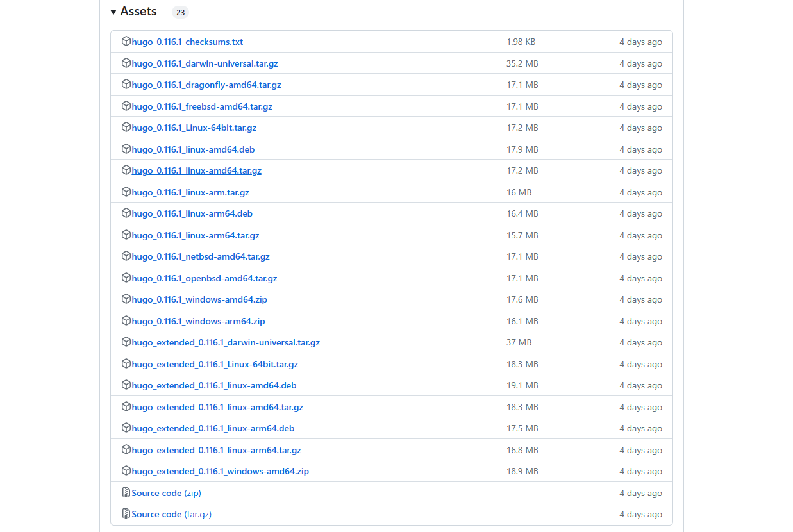
Task: Click the 17.9 MB size of linux-amd64.deb
Action: click(522, 149)
